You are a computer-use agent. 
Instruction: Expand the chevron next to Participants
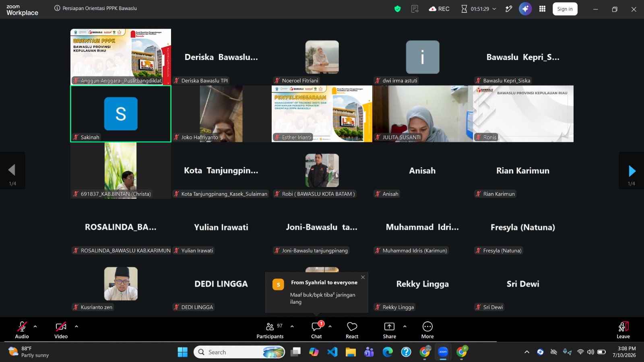click(292, 327)
